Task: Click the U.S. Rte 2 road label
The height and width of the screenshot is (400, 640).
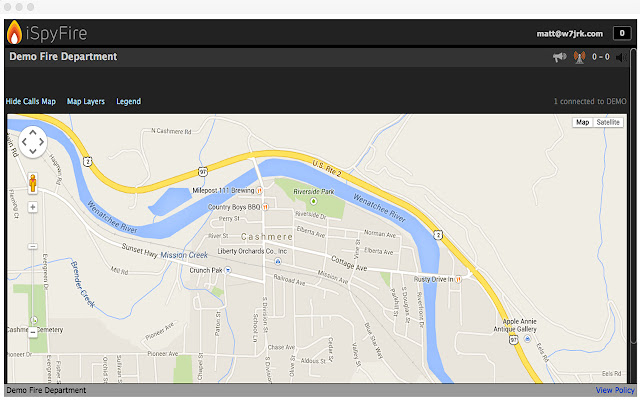Action: (327, 169)
